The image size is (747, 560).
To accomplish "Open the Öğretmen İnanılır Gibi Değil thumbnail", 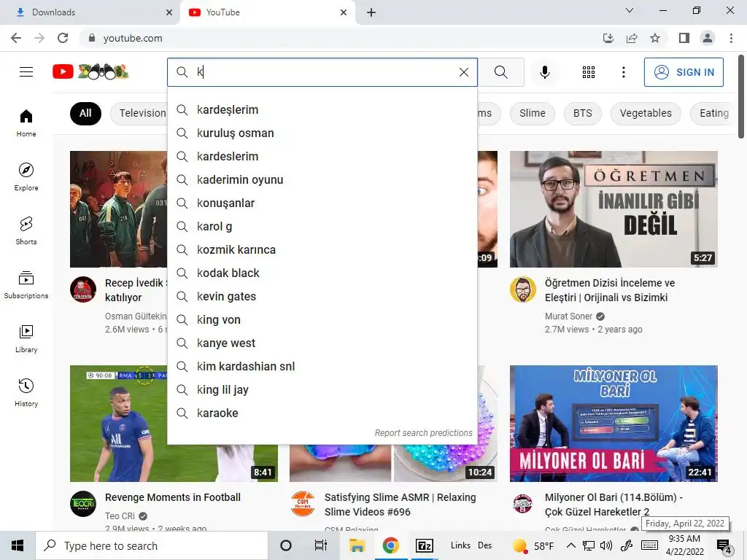I will click(614, 209).
